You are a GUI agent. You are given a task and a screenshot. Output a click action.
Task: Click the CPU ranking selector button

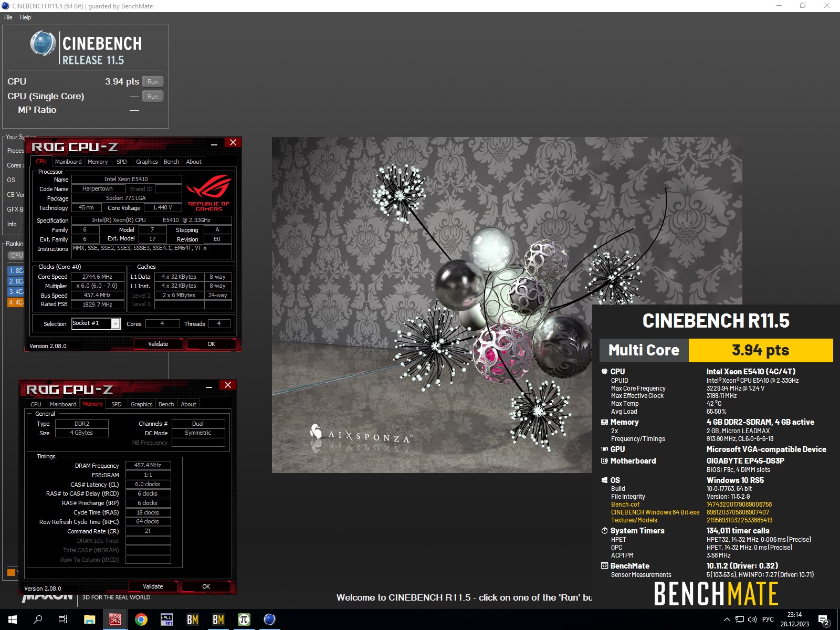[16, 255]
